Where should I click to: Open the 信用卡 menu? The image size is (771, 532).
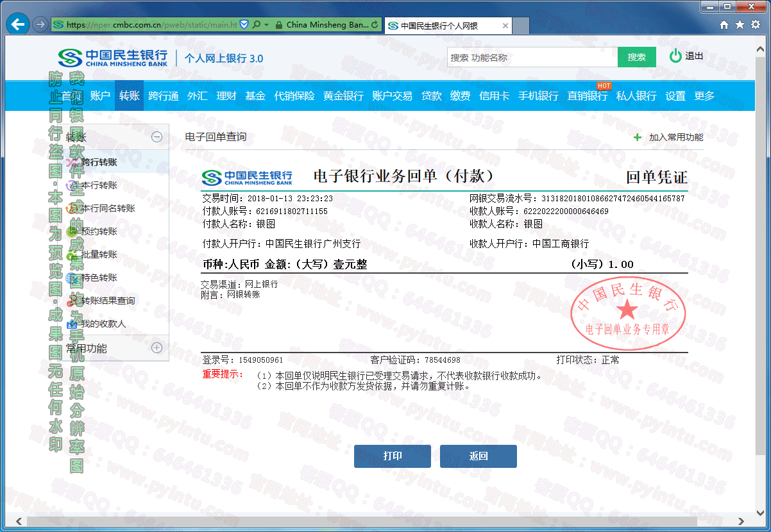click(494, 96)
